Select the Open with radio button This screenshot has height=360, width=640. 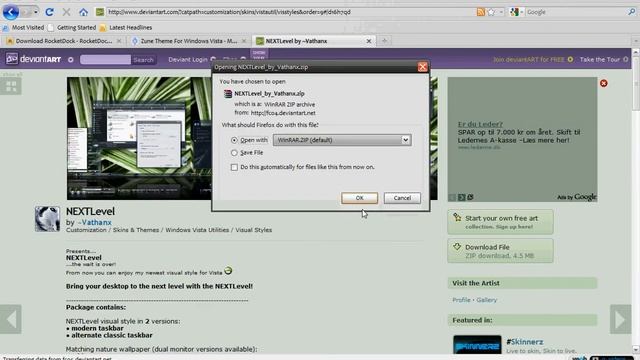click(x=234, y=140)
